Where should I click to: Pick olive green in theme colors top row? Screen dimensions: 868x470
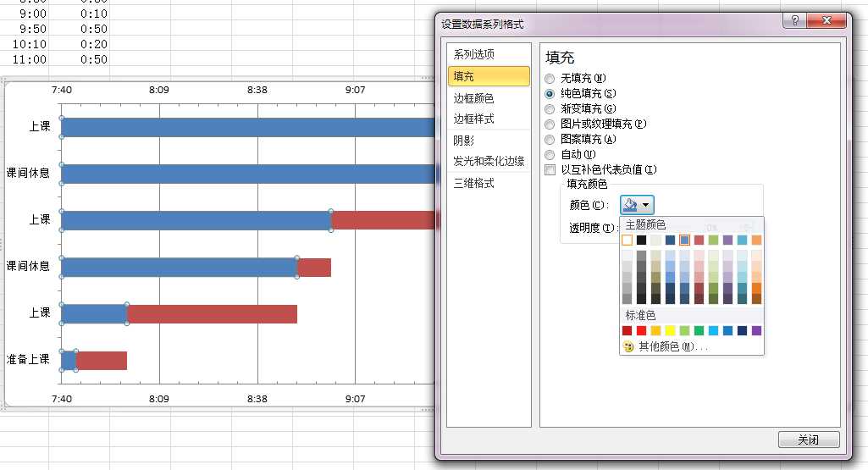click(714, 240)
